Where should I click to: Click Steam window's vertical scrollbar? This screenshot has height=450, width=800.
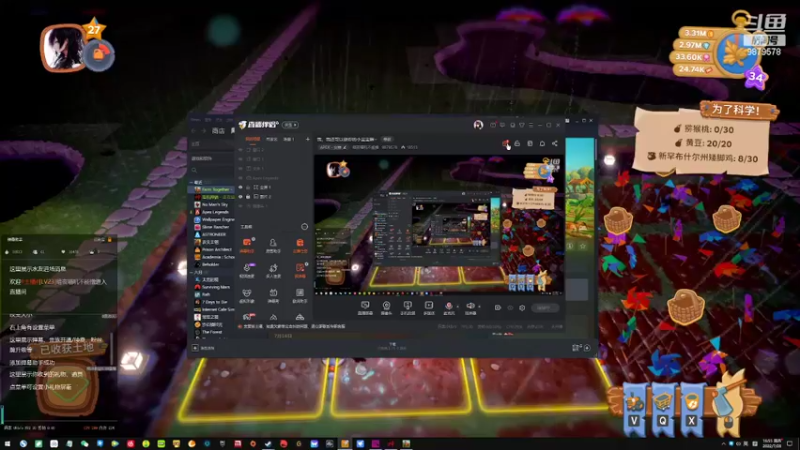tap(595, 148)
